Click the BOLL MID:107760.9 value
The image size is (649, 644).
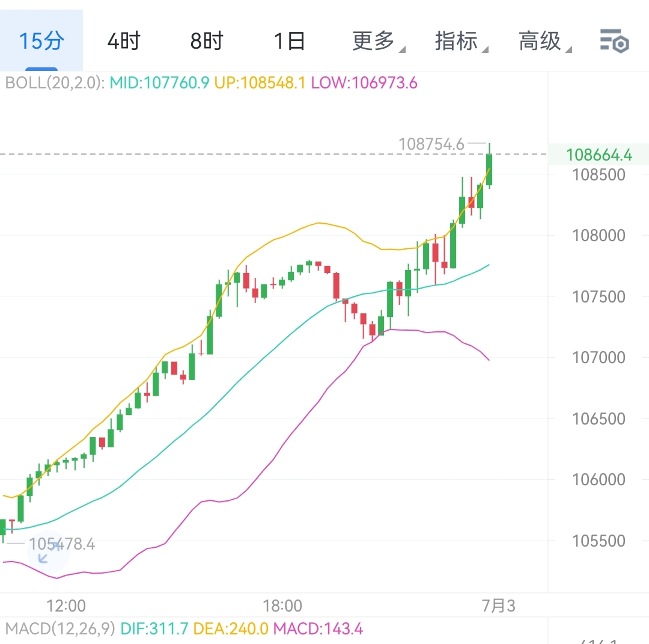[159, 83]
